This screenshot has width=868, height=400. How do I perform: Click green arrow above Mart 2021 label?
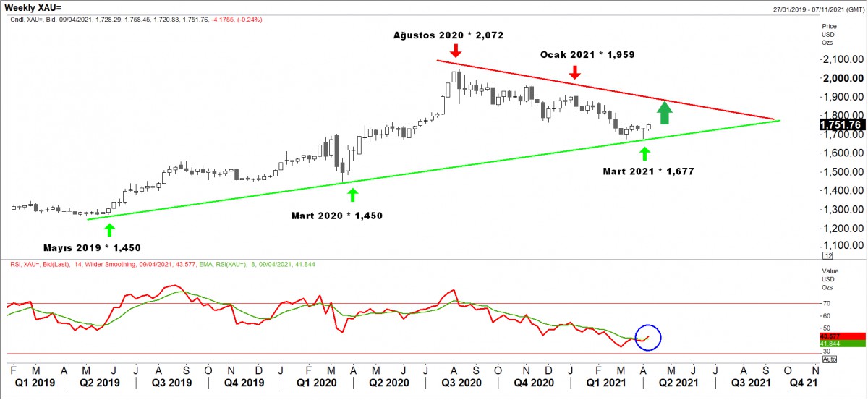coord(644,153)
